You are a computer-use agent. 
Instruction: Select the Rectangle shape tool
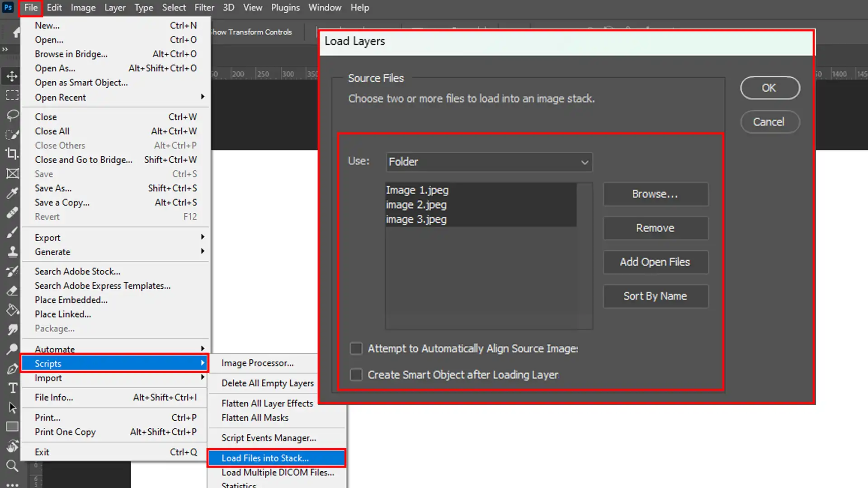[12, 427]
